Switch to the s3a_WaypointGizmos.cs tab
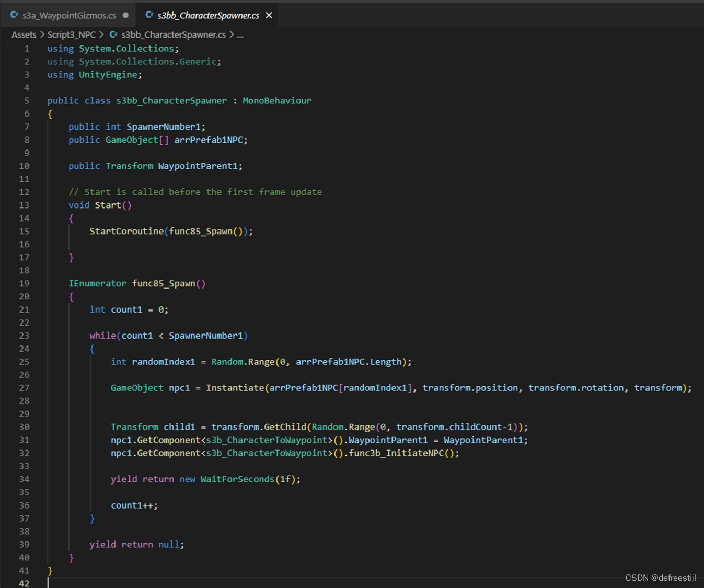This screenshot has height=588, width=704. (68, 15)
